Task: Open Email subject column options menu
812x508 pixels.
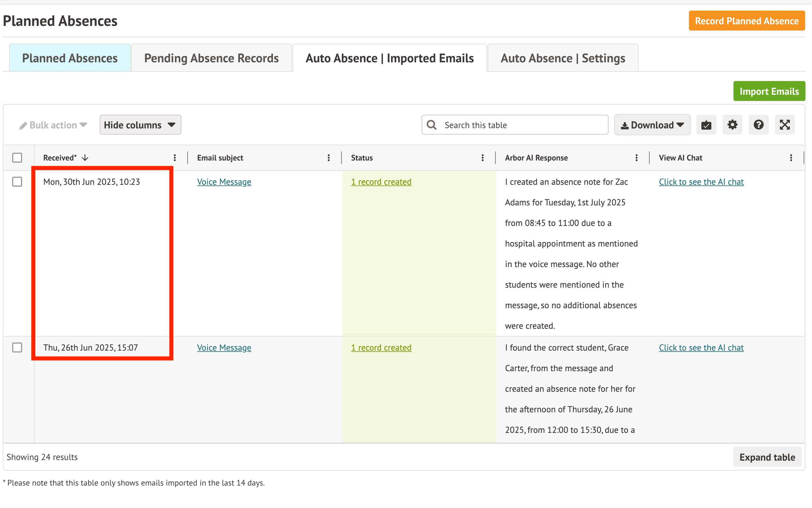Action: point(328,158)
